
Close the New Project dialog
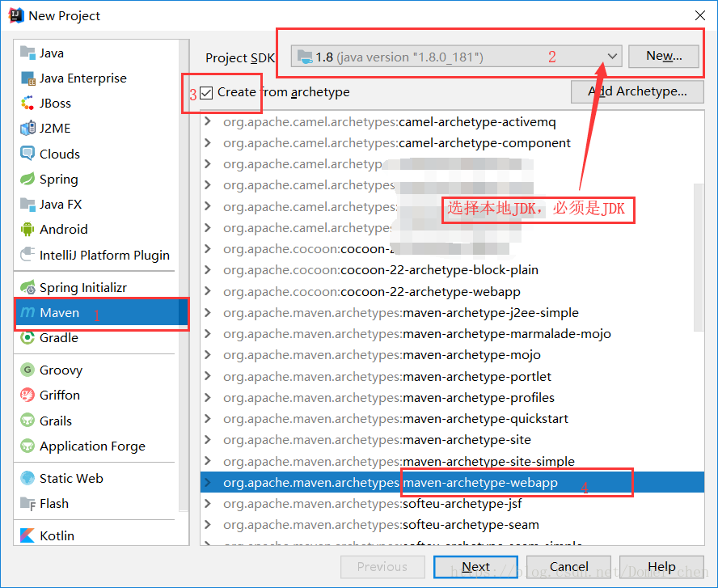[699, 15]
